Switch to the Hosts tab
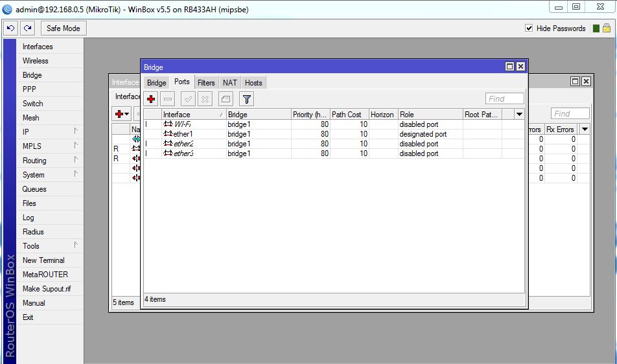This screenshot has height=364, width=617. point(253,83)
